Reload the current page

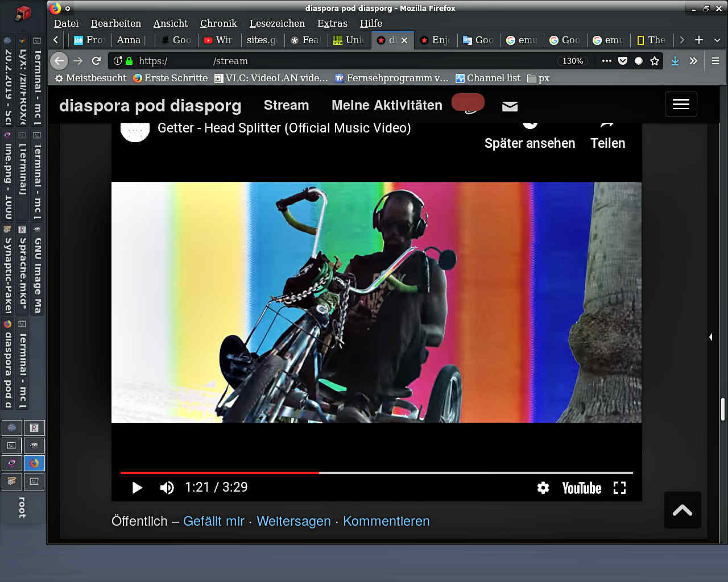[97, 61]
